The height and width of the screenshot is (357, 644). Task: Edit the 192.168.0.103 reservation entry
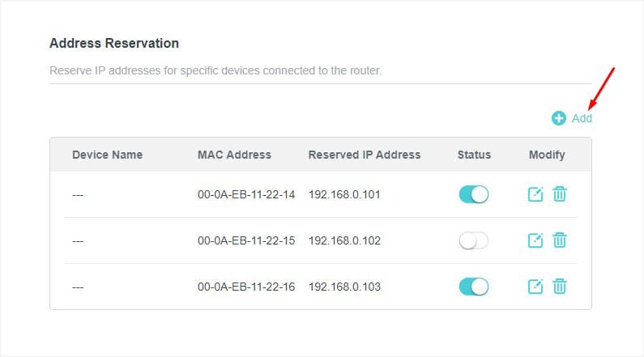(x=535, y=287)
